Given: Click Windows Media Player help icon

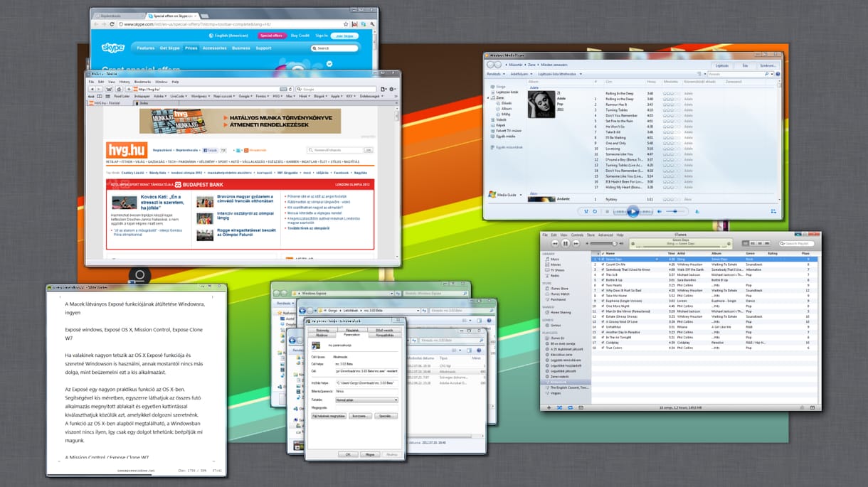Looking at the screenshot, I should (x=778, y=74).
